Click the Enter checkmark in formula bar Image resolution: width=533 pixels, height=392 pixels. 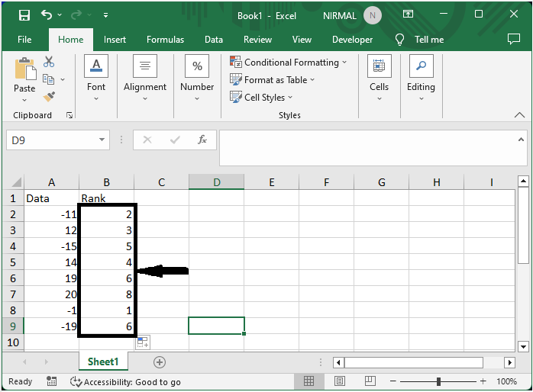click(175, 140)
